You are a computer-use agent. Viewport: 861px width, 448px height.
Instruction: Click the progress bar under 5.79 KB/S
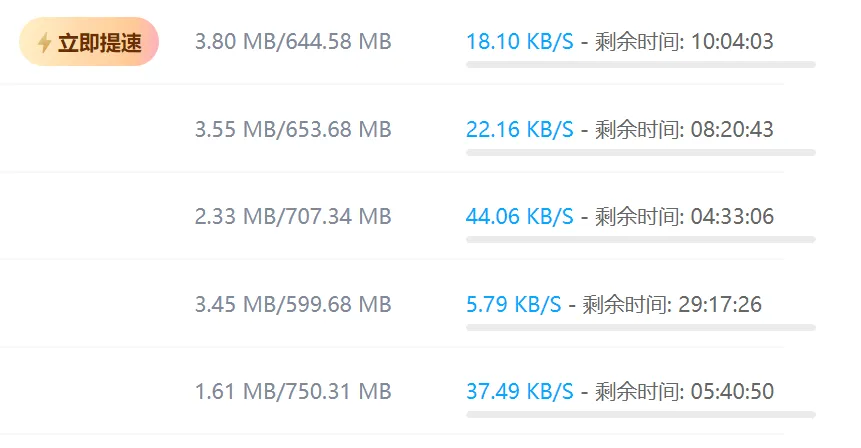click(641, 328)
